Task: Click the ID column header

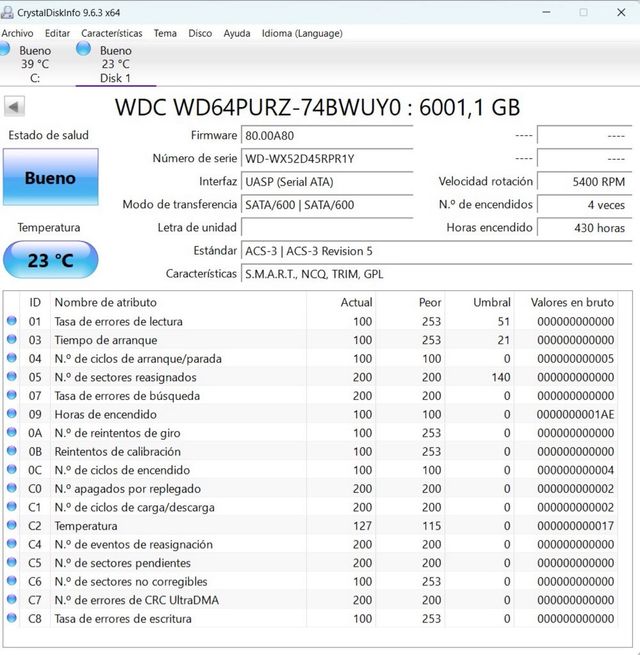Action: [x=35, y=302]
